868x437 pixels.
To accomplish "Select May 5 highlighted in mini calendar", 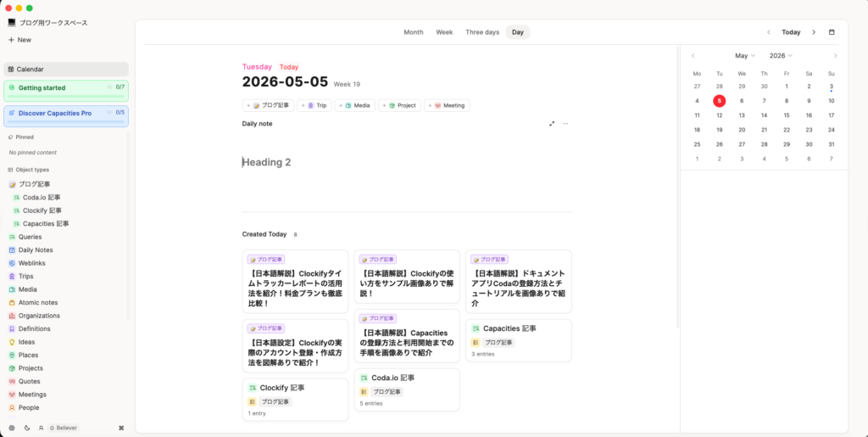I will (x=719, y=101).
